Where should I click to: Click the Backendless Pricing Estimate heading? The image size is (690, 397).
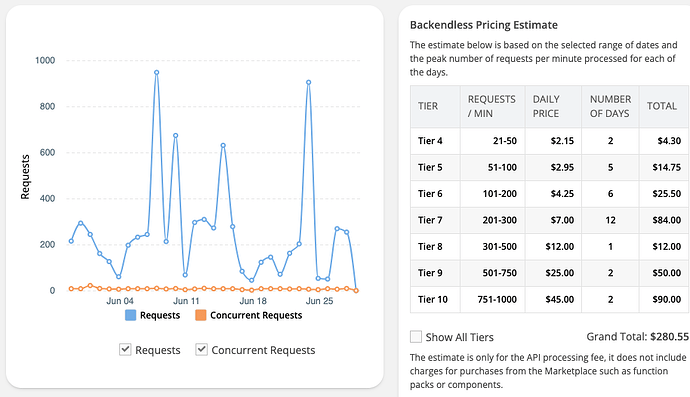(x=484, y=25)
